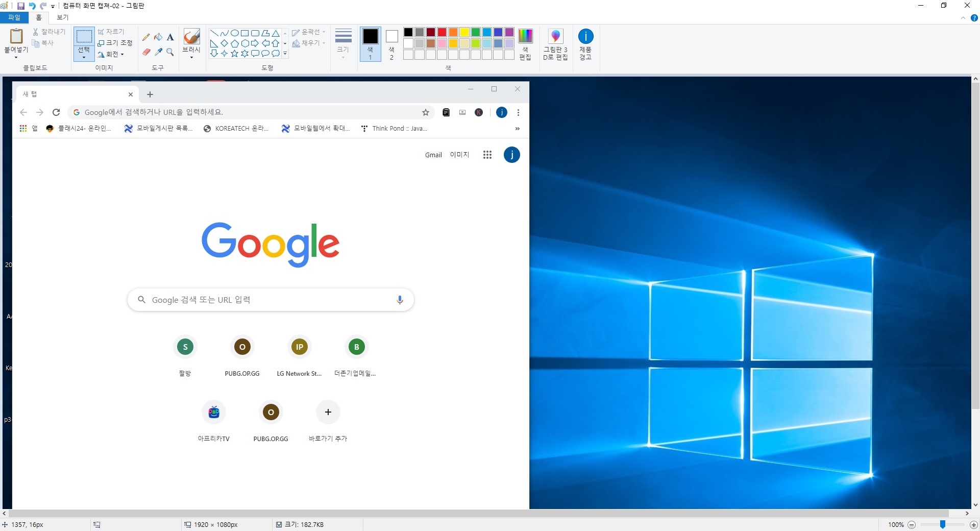Open the Resize (크기 조정) dialog

coord(115,43)
